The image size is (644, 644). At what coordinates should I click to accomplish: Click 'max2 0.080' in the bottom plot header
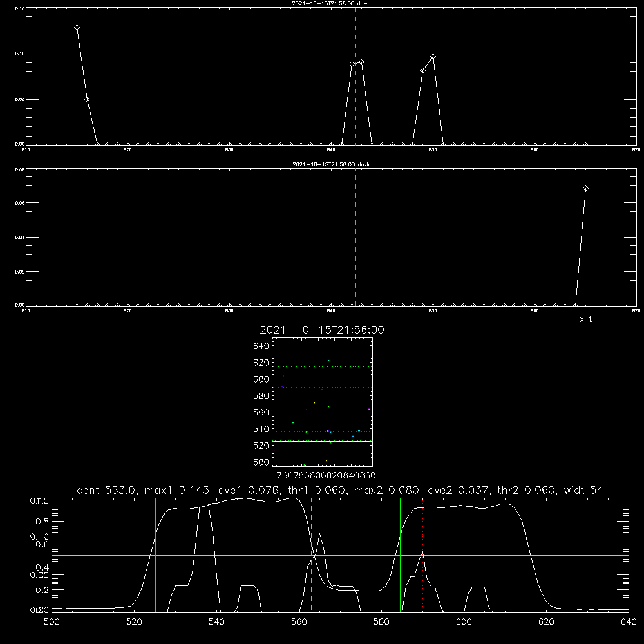coord(386,490)
